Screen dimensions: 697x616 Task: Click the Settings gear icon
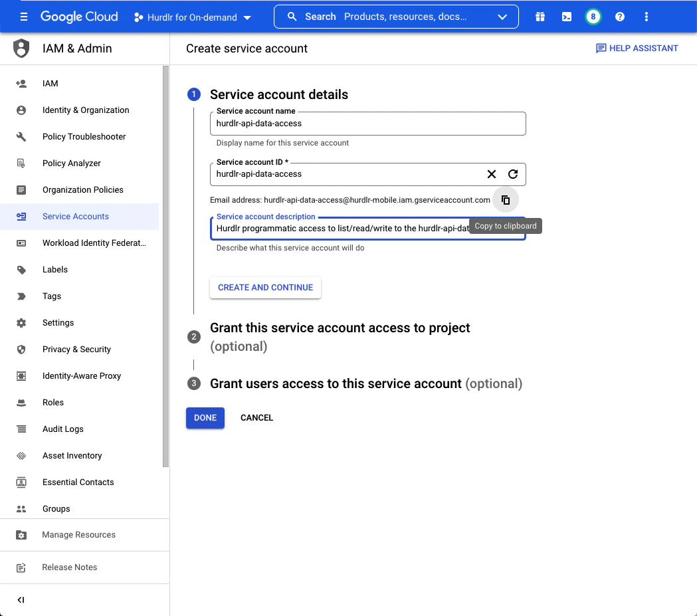pyautogui.click(x=21, y=323)
